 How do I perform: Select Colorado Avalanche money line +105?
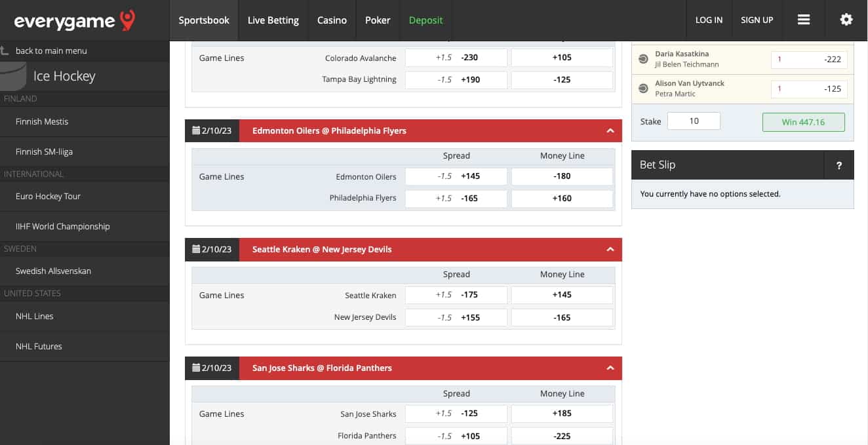562,58
